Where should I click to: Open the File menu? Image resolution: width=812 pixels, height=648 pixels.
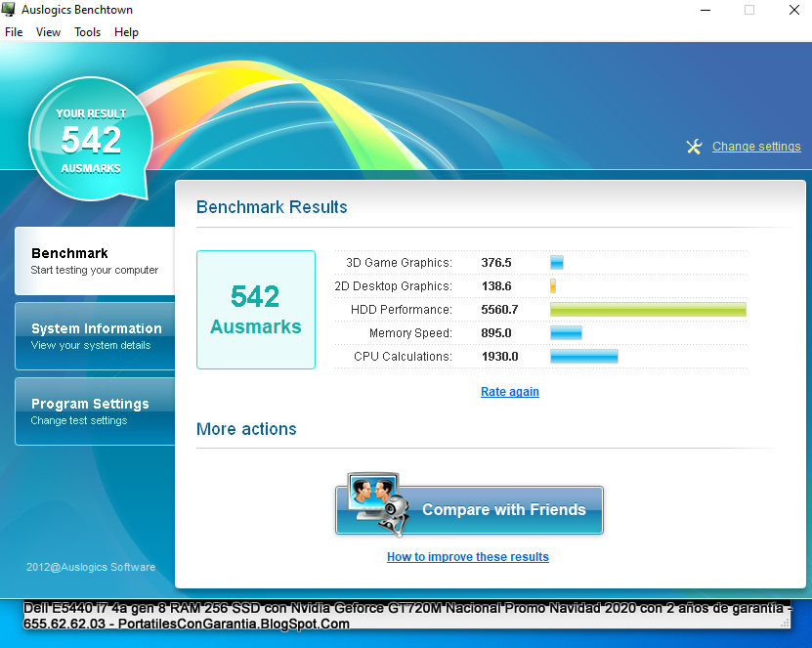pyautogui.click(x=14, y=32)
